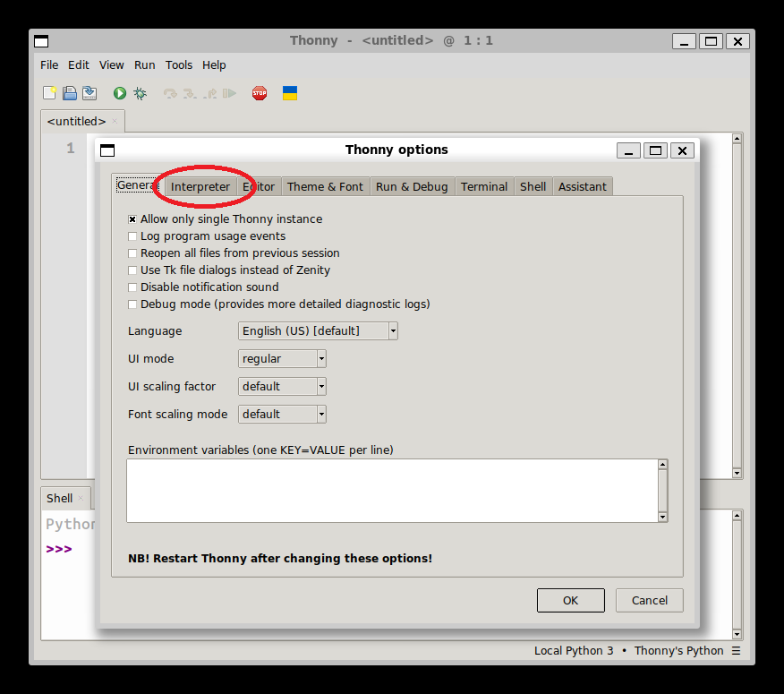Uncheck Allow only single Thonny instance

coord(132,219)
